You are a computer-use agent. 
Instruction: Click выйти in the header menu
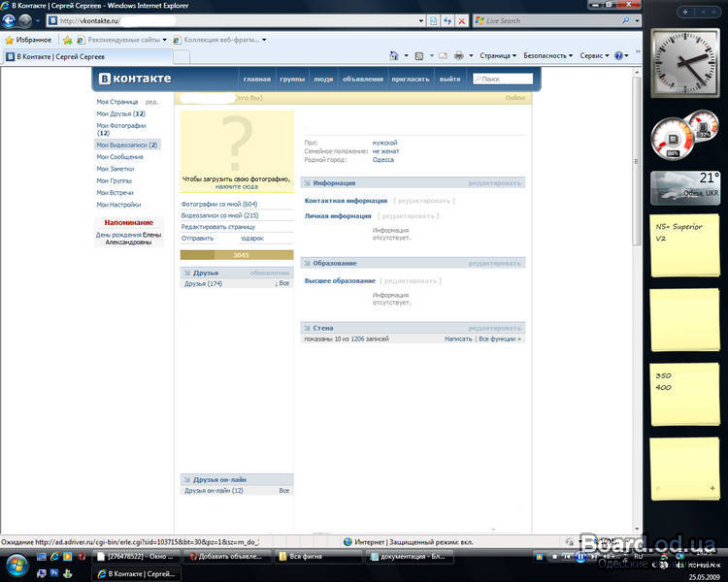coord(449,80)
